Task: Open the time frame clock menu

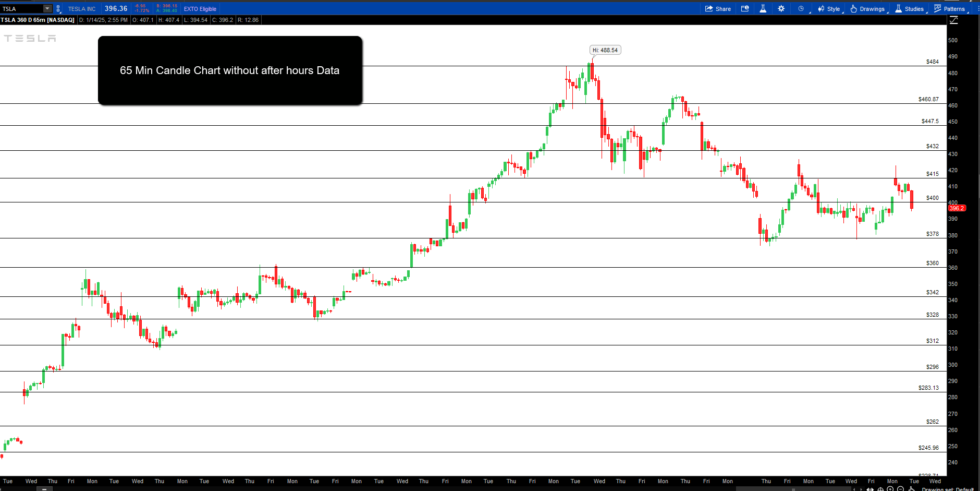Action: tap(801, 9)
